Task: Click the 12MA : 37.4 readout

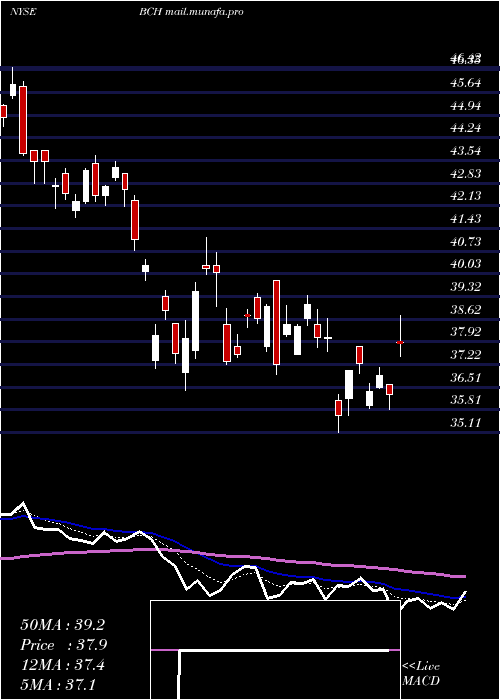Action: (x=62, y=665)
